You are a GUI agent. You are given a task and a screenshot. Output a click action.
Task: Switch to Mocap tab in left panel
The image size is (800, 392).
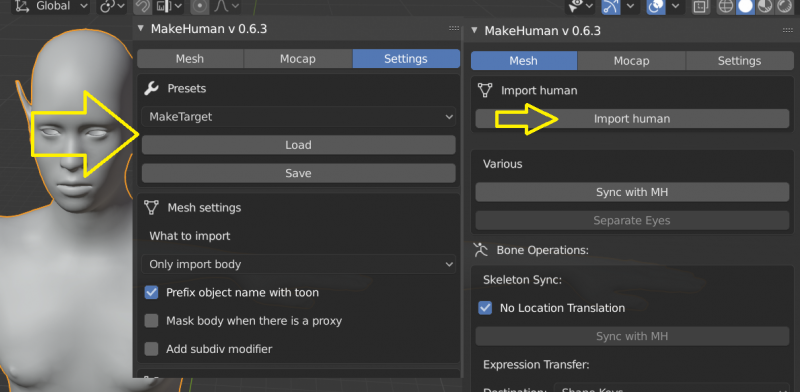(x=298, y=59)
